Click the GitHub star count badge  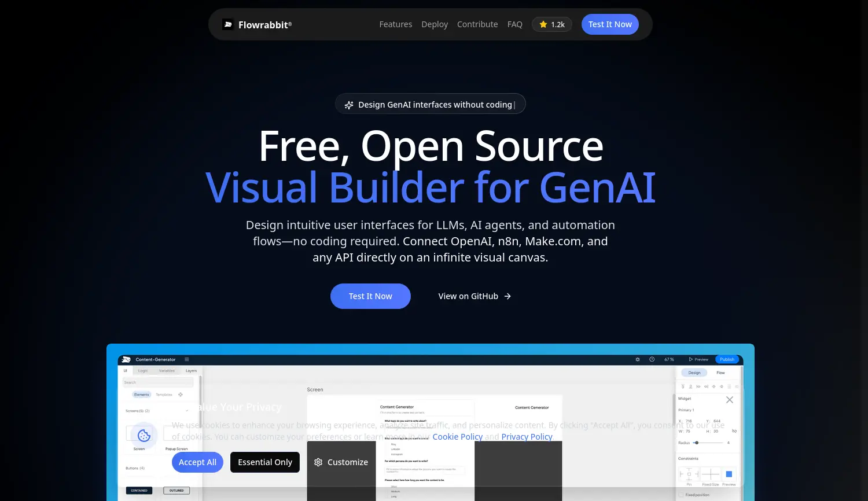coord(552,24)
